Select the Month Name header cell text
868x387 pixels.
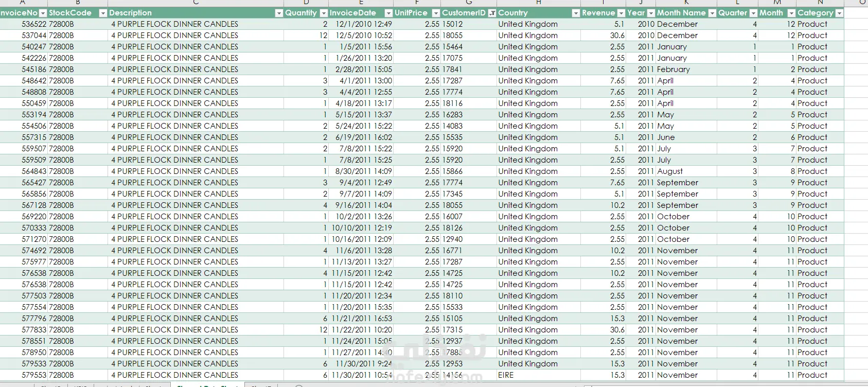coord(681,13)
